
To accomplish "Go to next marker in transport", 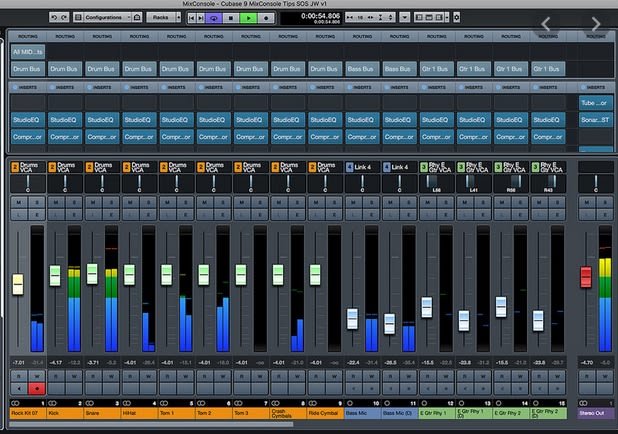I will click(x=200, y=18).
